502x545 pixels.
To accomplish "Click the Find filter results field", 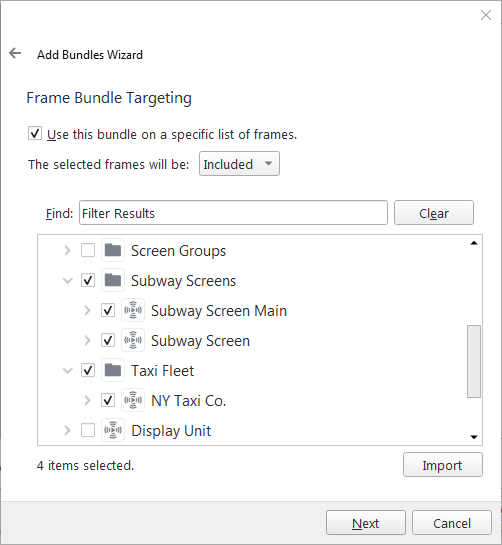I will pos(233,213).
